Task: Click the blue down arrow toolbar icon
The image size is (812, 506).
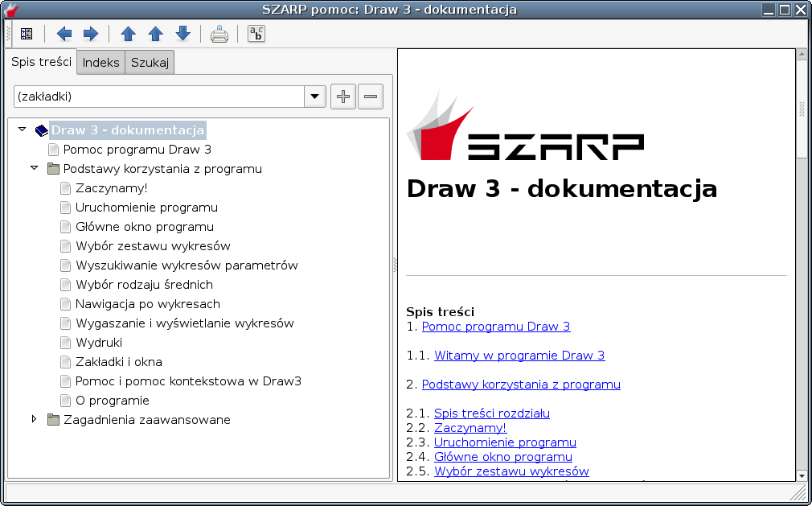Action: (x=183, y=34)
